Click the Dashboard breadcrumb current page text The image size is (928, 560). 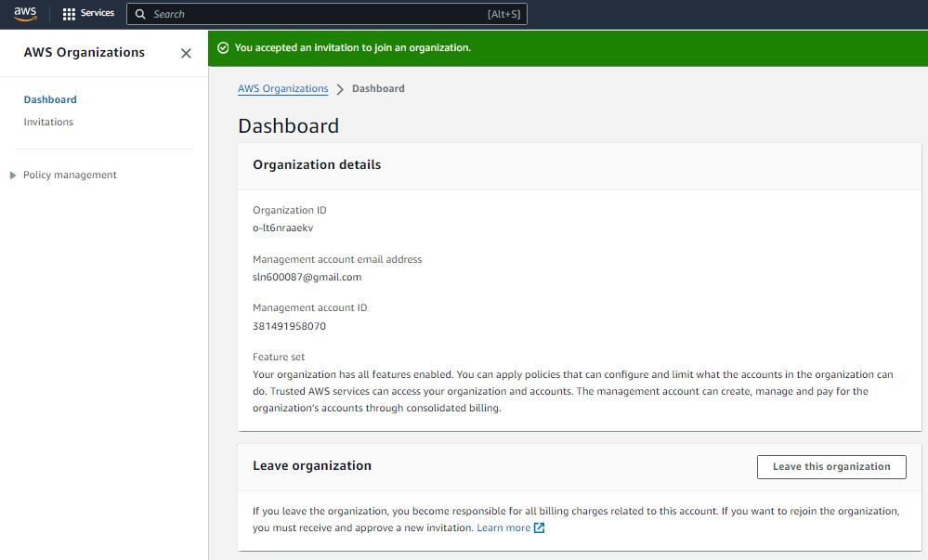coord(378,89)
